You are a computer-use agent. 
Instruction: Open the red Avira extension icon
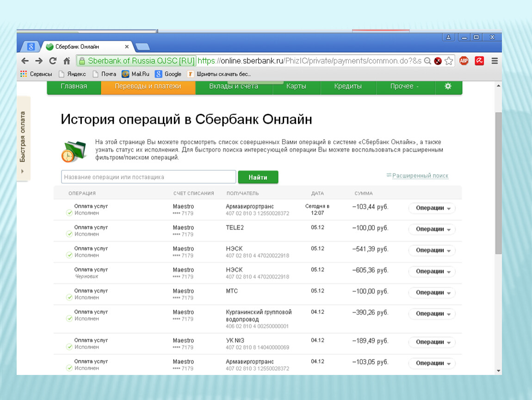479,61
